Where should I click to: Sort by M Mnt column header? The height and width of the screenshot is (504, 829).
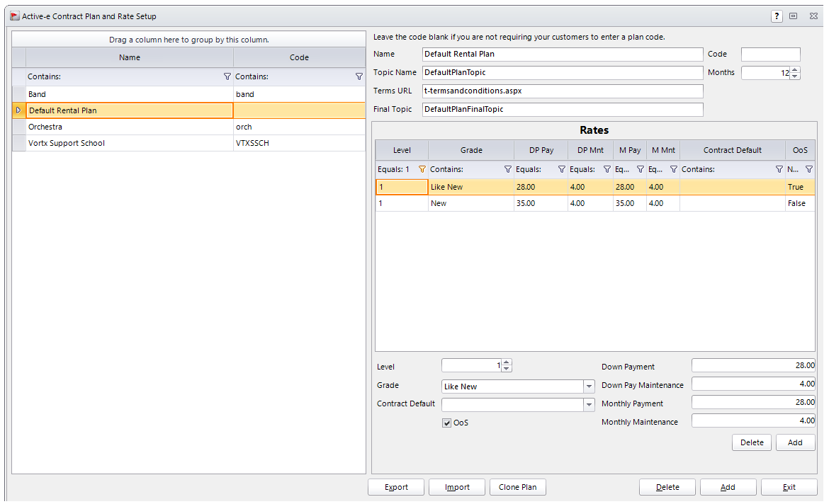(x=663, y=150)
